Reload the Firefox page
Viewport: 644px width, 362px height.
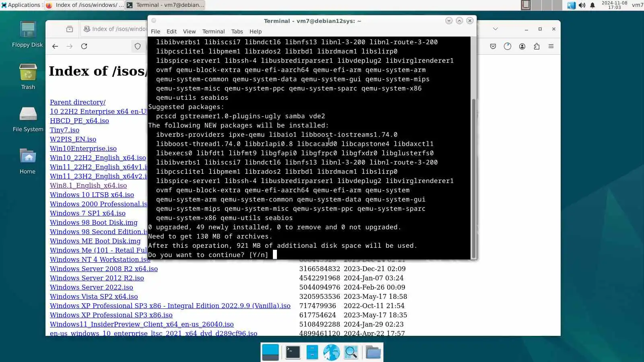84,46
